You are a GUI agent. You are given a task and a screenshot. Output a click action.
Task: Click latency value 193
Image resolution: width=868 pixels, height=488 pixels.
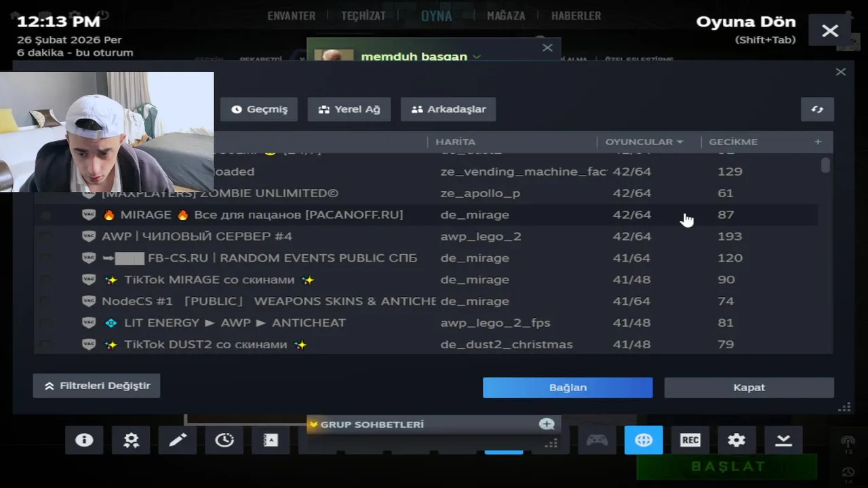point(730,237)
